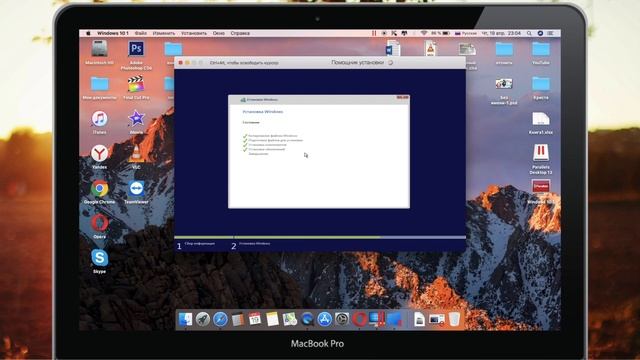Launch Safari from the Dock
640x360 pixels.
click(220, 319)
